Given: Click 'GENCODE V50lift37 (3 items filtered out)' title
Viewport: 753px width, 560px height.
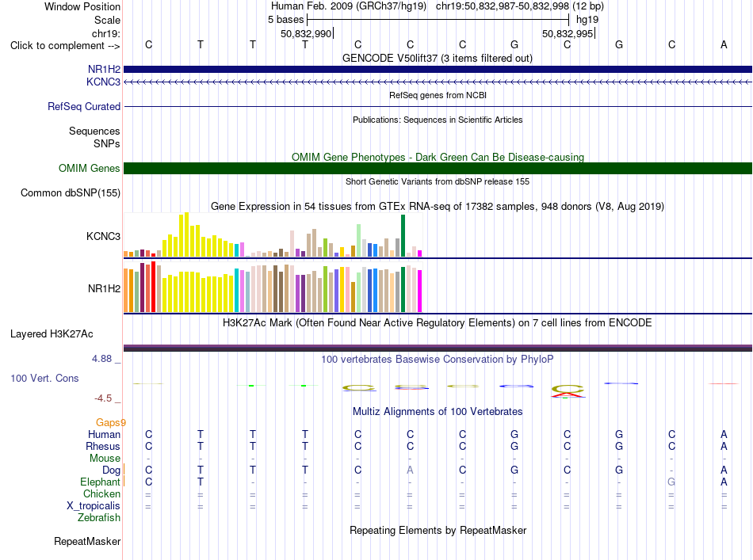Looking at the screenshot, I should point(438,58).
